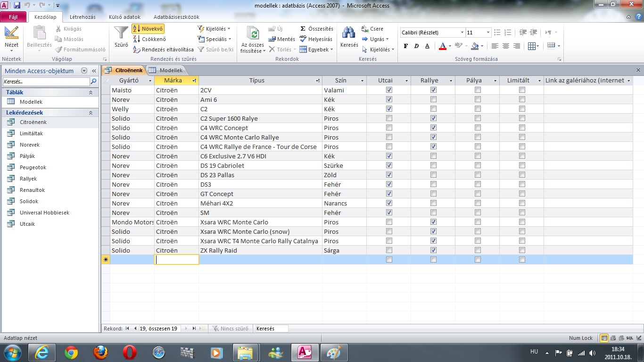The height and width of the screenshot is (362, 644).
Task: Open the font size dropdown
Action: point(488,33)
